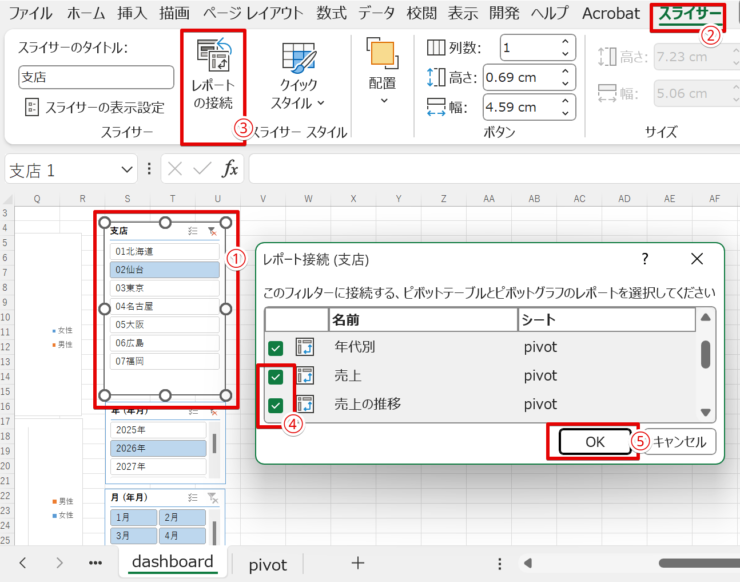Screen dimensions: 740x582
Task: Switch to the pivot sheet tab
Action: point(268,565)
